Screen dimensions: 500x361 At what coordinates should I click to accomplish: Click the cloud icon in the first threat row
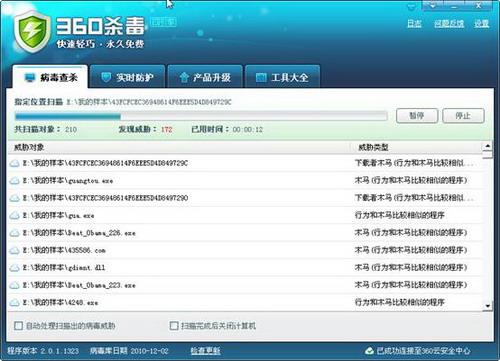[14, 163]
